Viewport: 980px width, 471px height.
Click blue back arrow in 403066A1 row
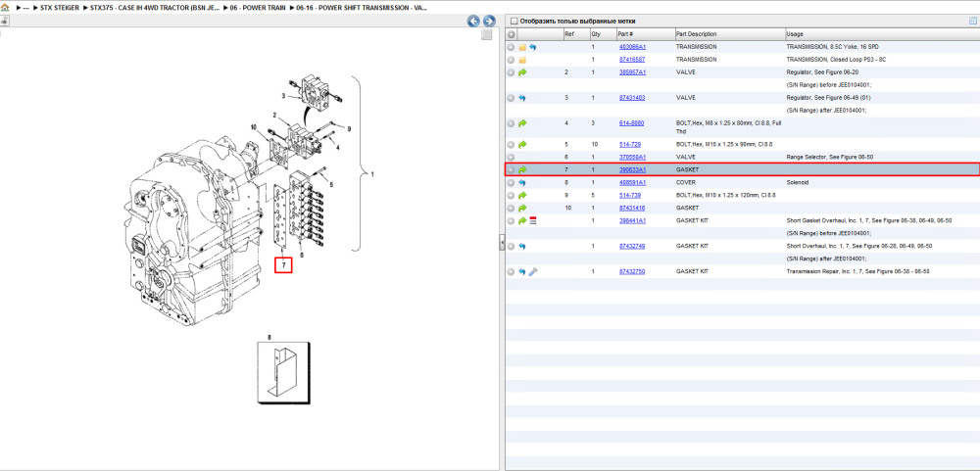pos(533,47)
